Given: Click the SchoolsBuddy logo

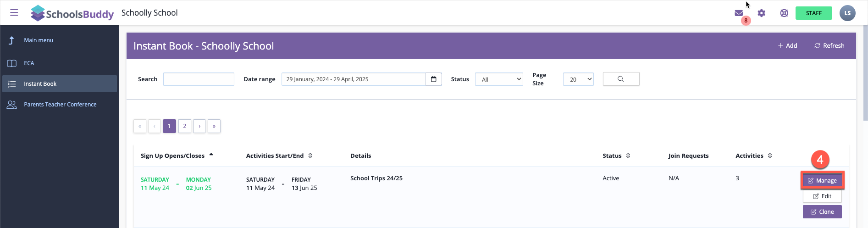Looking at the screenshot, I should (72, 13).
